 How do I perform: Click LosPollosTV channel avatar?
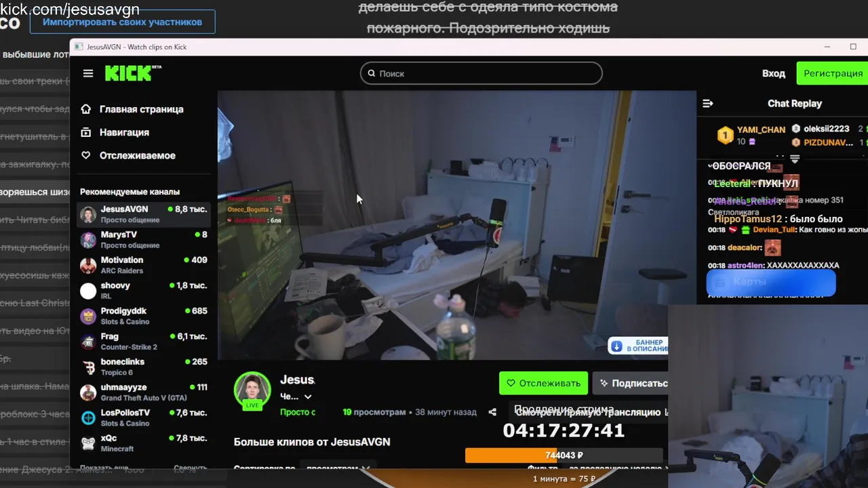[x=88, y=418]
